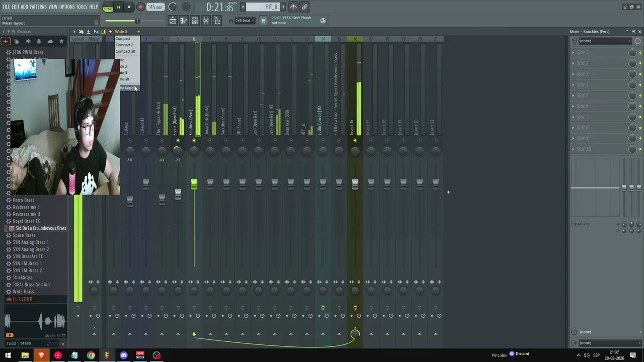644x362 pixels.
Task: Open the PATTERNS menu
Action: pyautogui.click(x=38, y=7)
